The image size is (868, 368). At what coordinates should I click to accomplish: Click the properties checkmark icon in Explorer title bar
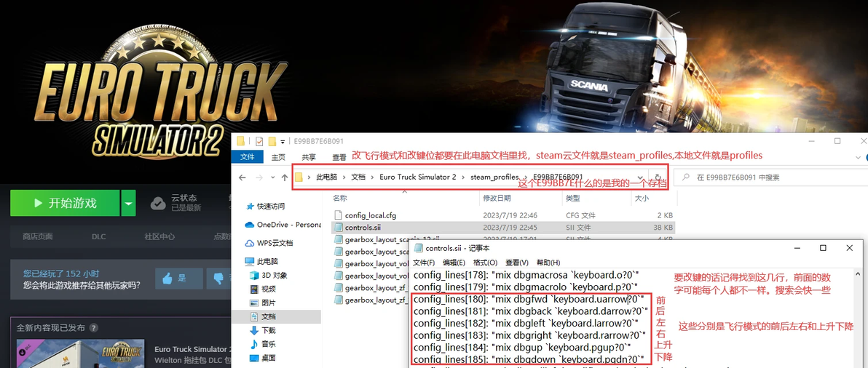point(260,141)
